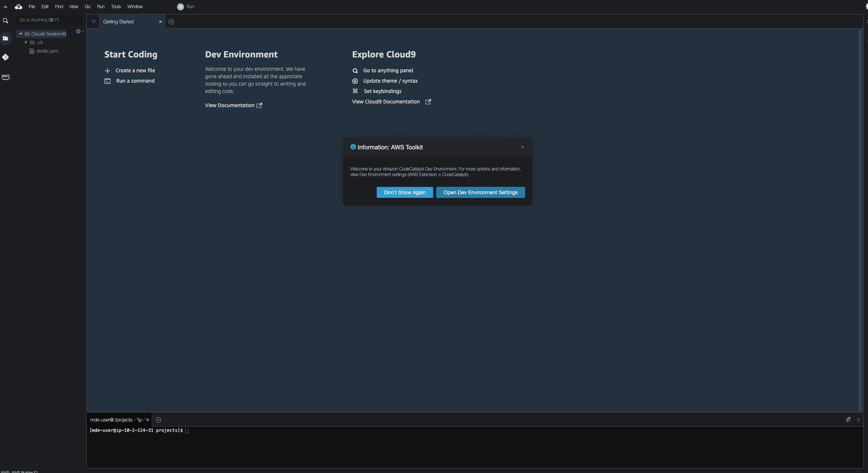Open the file tree settings gear
Screen dimensions: 868x473
[79, 32]
